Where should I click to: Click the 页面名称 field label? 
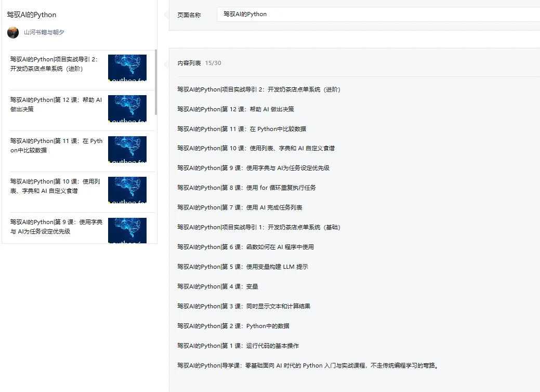click(189, 15)
